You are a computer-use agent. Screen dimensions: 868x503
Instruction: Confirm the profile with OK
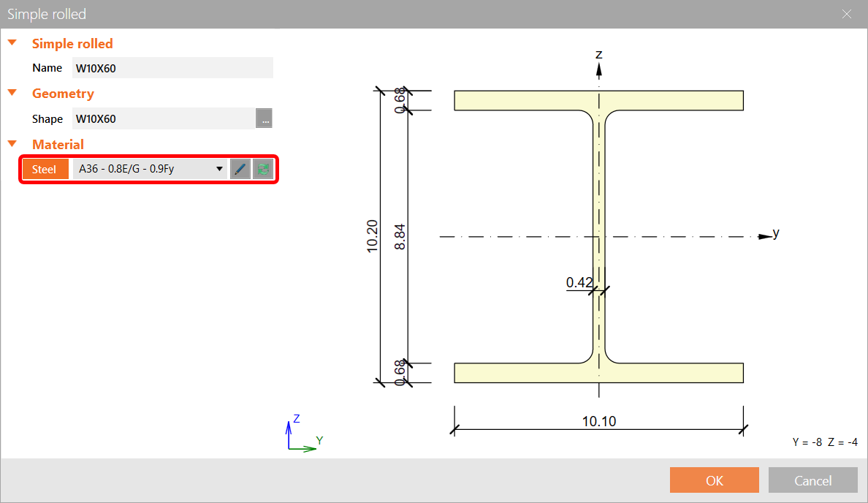coord(714,480)
